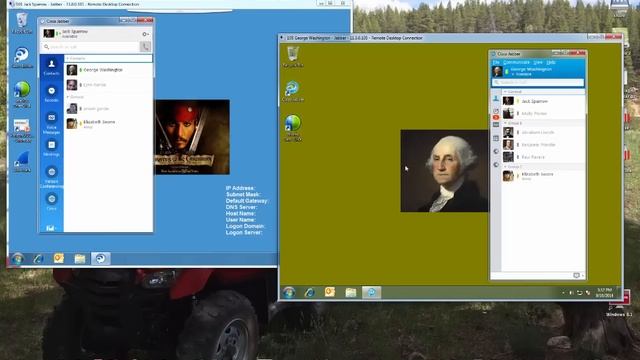Click voicemail icon in right Jabber sidebar
Image resolution: width=640 pixels, height=360 pixels.
[496, 125]
